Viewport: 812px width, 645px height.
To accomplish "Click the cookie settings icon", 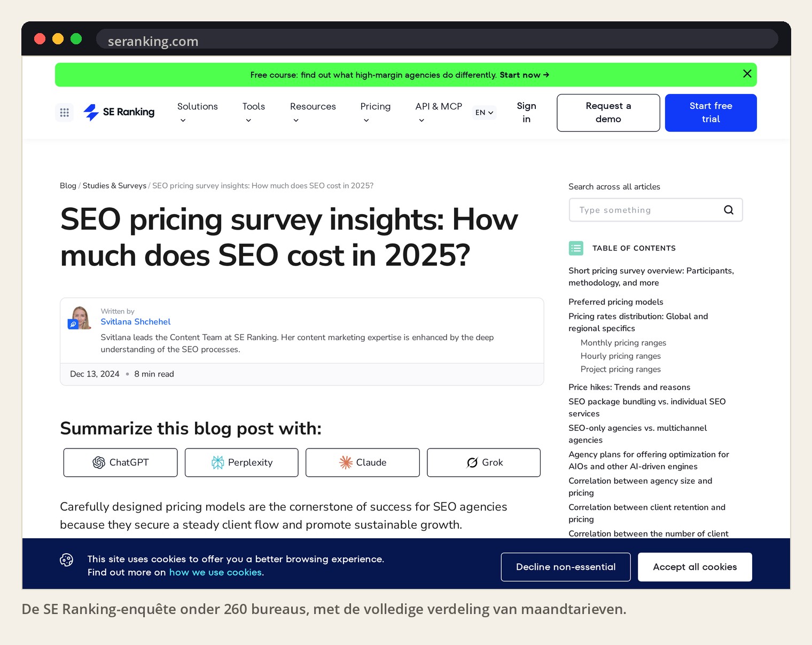I will click(x=67, y=560).
